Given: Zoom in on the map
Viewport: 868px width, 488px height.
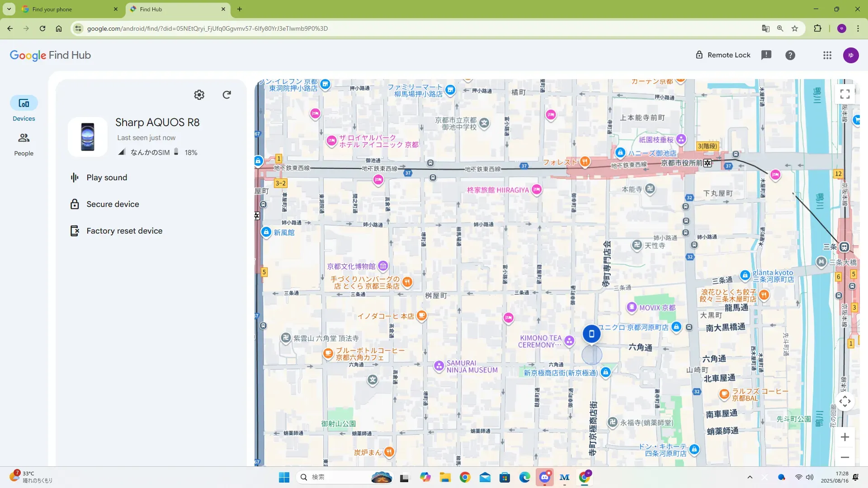Looking at the screenshot, I should point(844,437).
